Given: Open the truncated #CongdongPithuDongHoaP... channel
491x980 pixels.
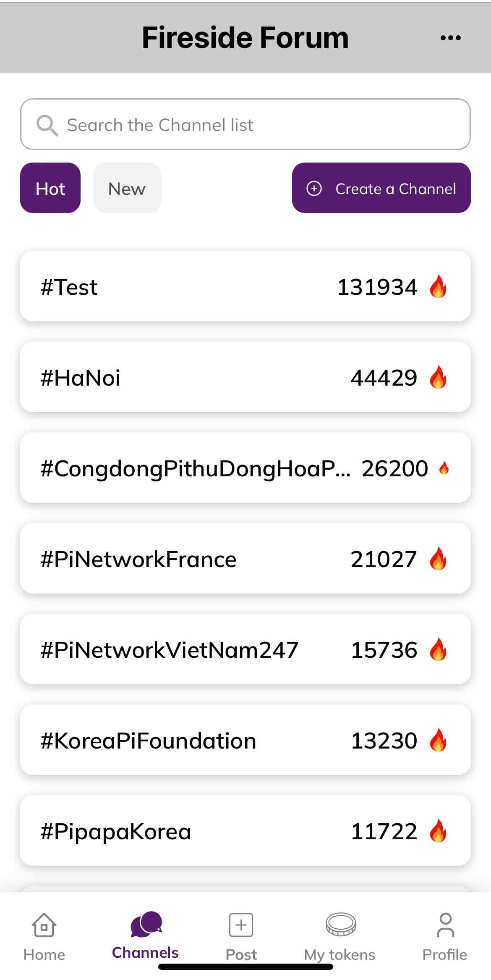Looking at the screenshot, I should [245, 468].
